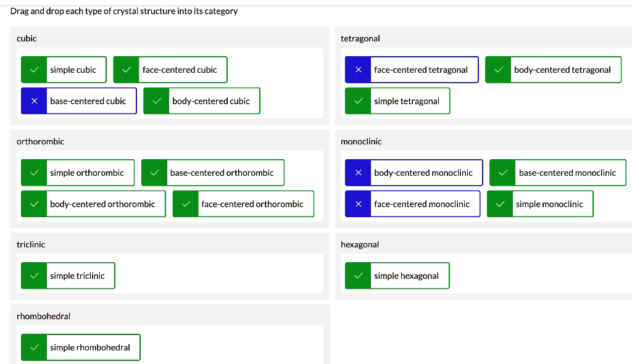Image resolution: width=632 pixels, height=364 pixels.
Task: Select the face-centered cubic tile
Action: pos(170,70)
